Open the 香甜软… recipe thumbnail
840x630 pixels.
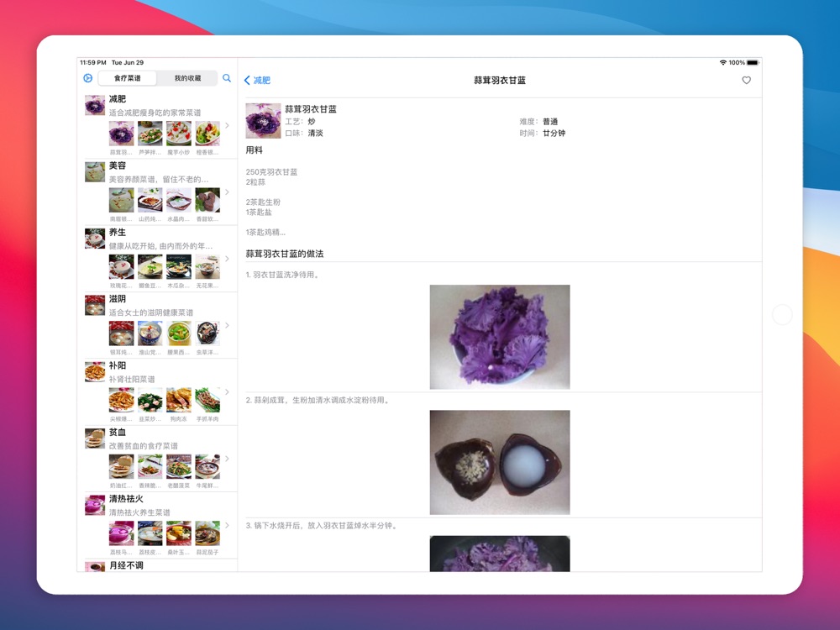pyautogui.click(x=207, y=201)
